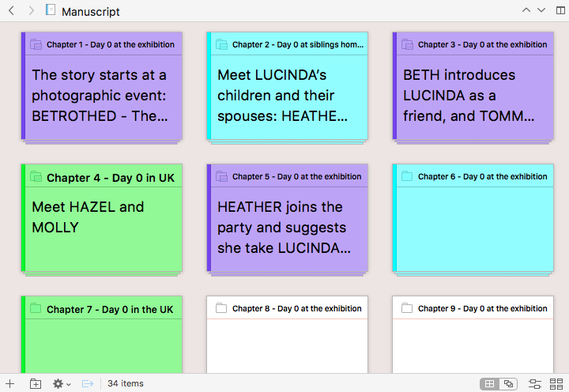The height and width of the screenshot is (392, 569).
Task: Go back in navigation history
Action: pyautogui.click(x=11, y=11)
